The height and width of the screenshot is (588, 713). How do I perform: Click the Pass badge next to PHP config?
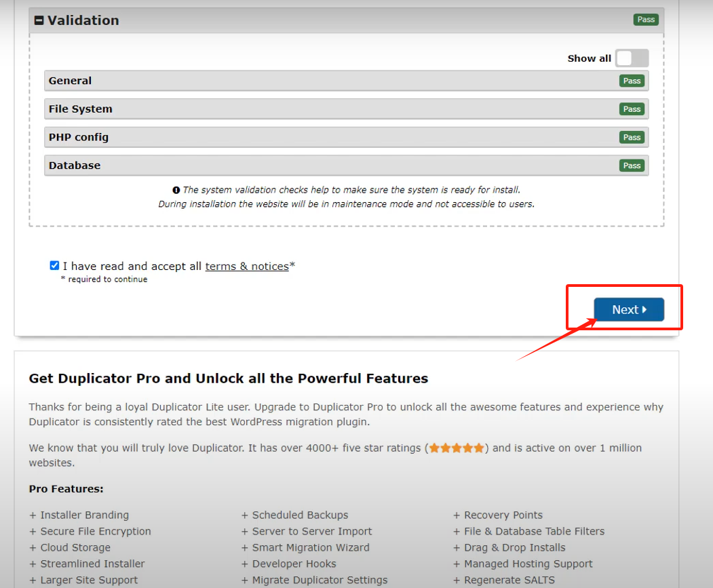point(632,137)
